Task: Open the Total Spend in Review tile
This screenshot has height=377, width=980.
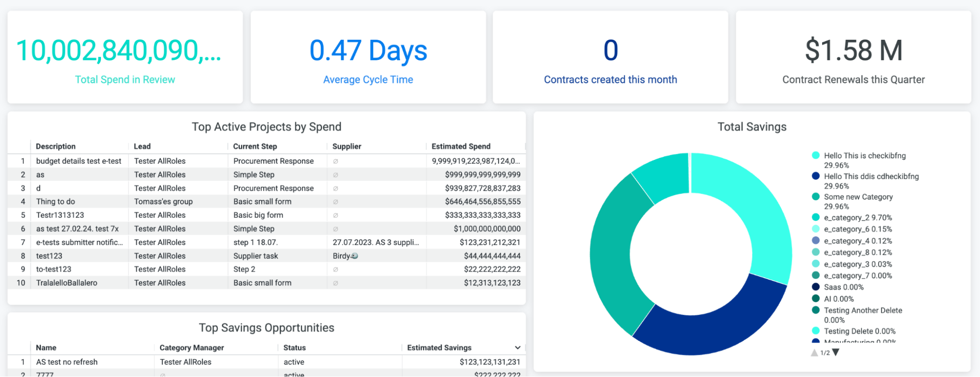Action: [125, 57]
